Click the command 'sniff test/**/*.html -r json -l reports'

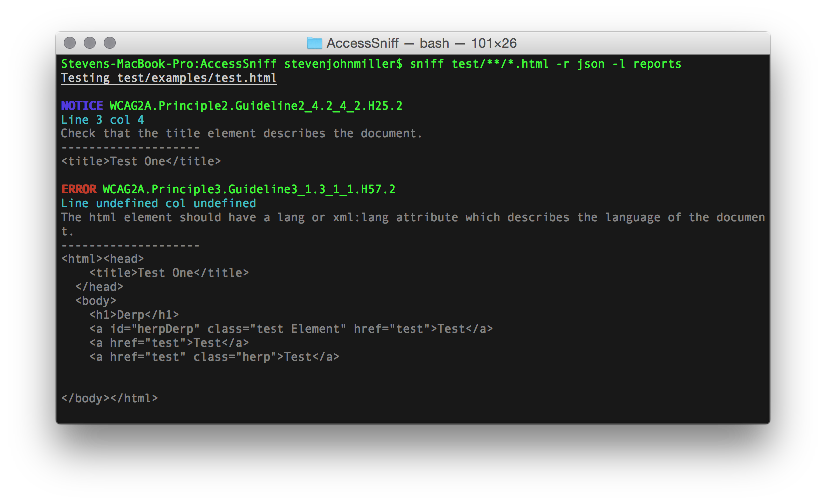tap(546, 64)
